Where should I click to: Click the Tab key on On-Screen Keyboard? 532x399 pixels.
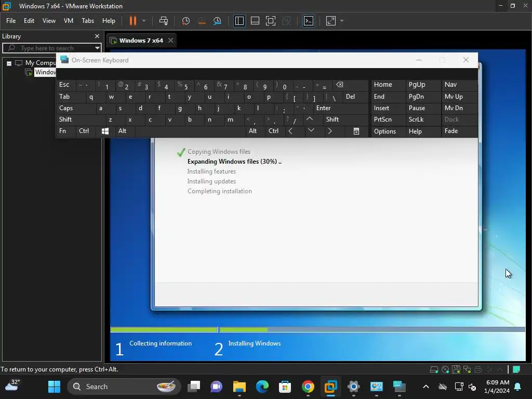point(71,97)
